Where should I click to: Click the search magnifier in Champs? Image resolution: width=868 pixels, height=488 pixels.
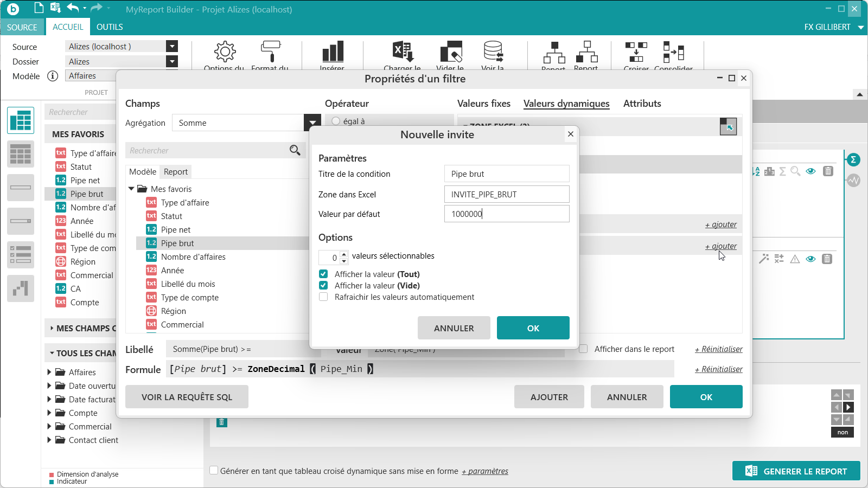295,150
